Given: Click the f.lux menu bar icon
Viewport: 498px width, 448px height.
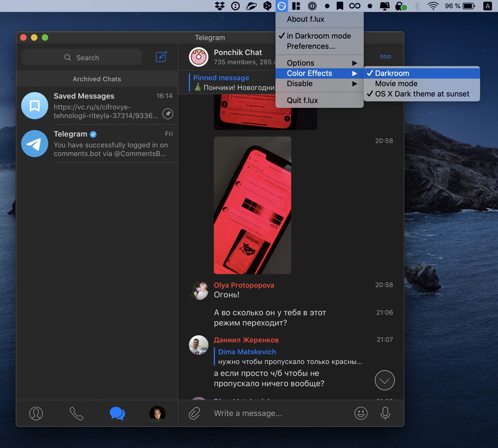Looking at the screenshot, I should pyautogui.click(x=282, y=6).
